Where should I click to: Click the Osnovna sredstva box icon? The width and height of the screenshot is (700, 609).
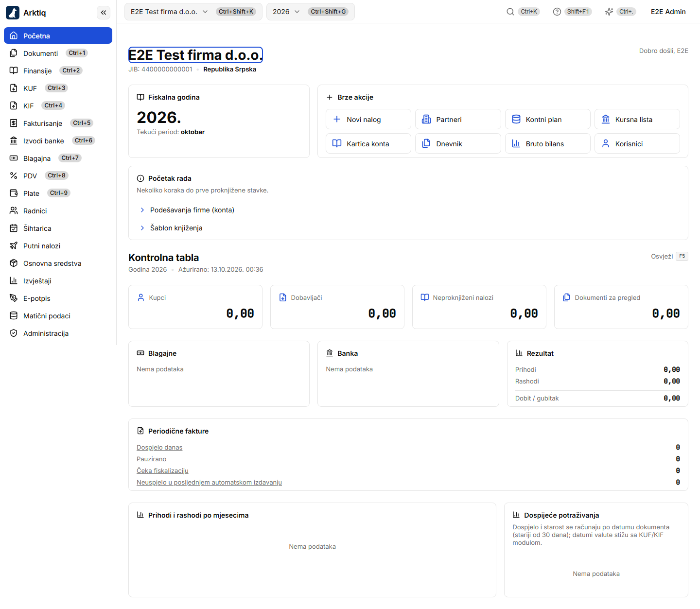click(x=14, y=263)
